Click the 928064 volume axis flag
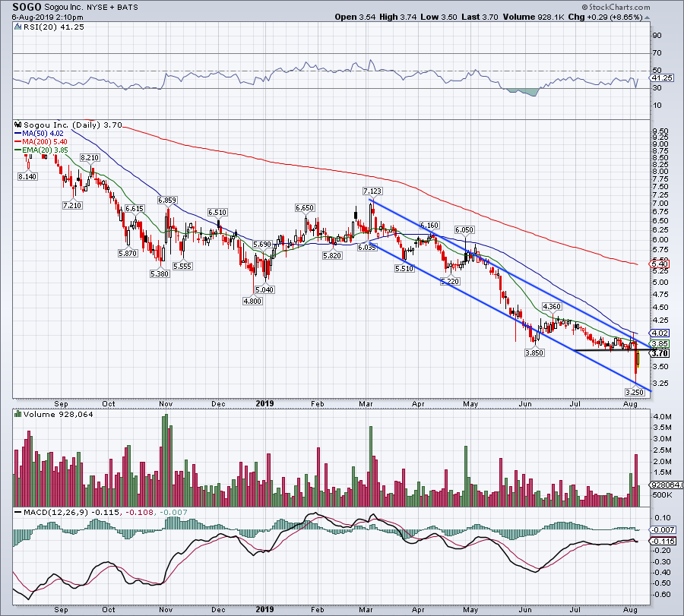This screenshot has width=684, height=616. (x=666, y=485)
